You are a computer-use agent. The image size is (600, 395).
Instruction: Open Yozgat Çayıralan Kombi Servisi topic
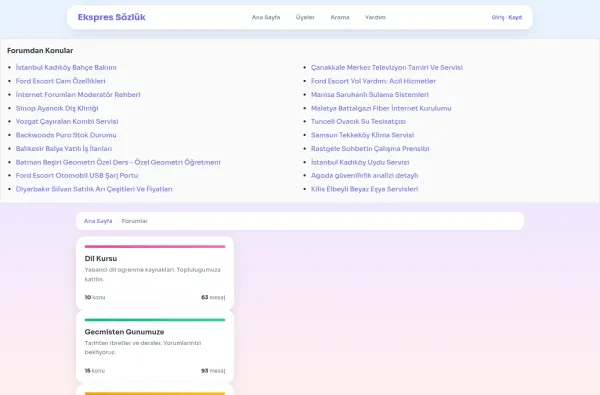tap(67, 121)
